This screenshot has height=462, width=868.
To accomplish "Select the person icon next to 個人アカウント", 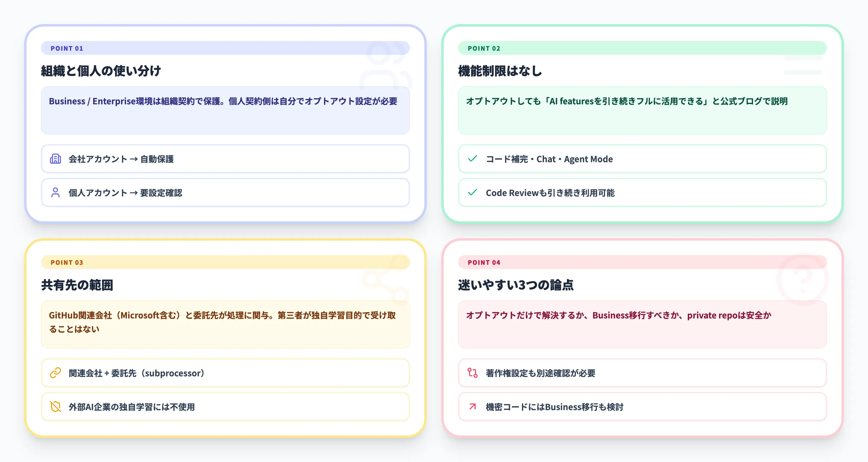I will (55, 193).
